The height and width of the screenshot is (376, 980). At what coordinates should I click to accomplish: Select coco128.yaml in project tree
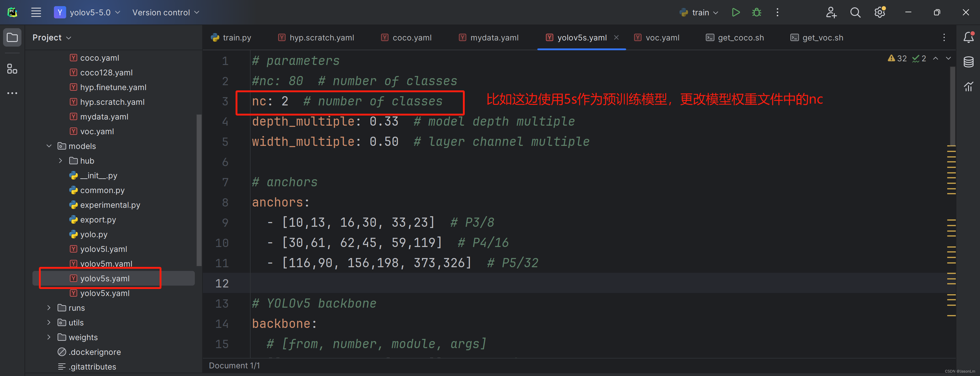click(x=106, y=72)
